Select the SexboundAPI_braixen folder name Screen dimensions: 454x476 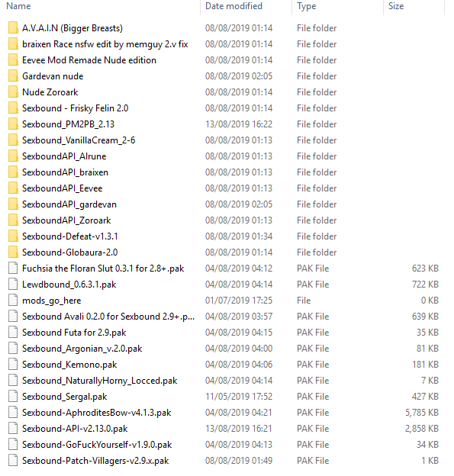tap(65, 172)
